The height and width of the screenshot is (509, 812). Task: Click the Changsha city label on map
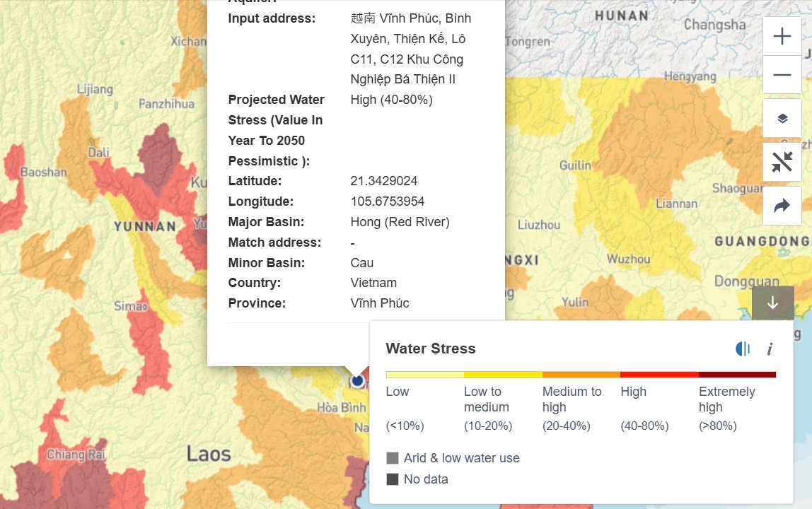(714, 24)
